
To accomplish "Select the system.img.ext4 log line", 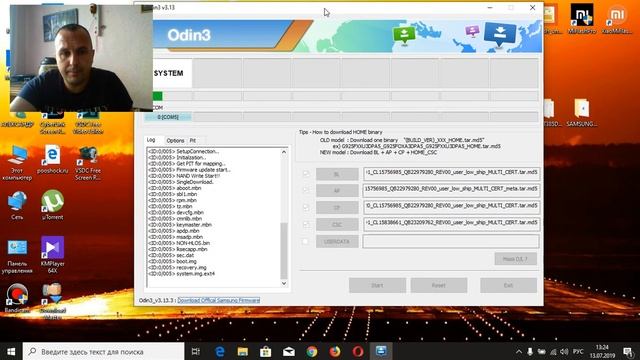I will (x=182, y=273).
